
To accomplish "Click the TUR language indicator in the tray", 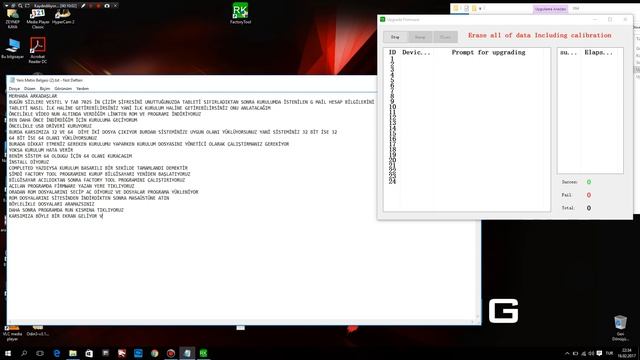I will coord(609,353).
